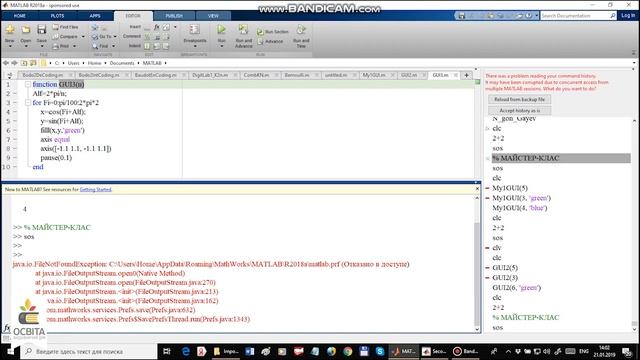
Task: Click the up one folder icon
Action: [x=24, y=63]
